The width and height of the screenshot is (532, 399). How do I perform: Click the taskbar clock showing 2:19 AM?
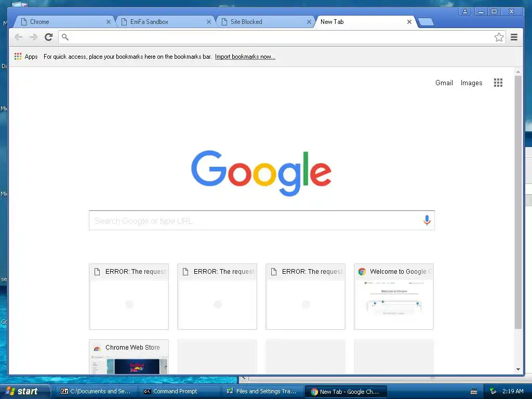[513, 391]
